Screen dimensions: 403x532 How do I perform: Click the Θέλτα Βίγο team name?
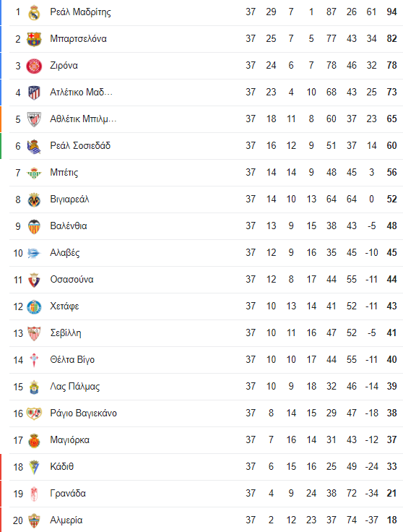72,360
